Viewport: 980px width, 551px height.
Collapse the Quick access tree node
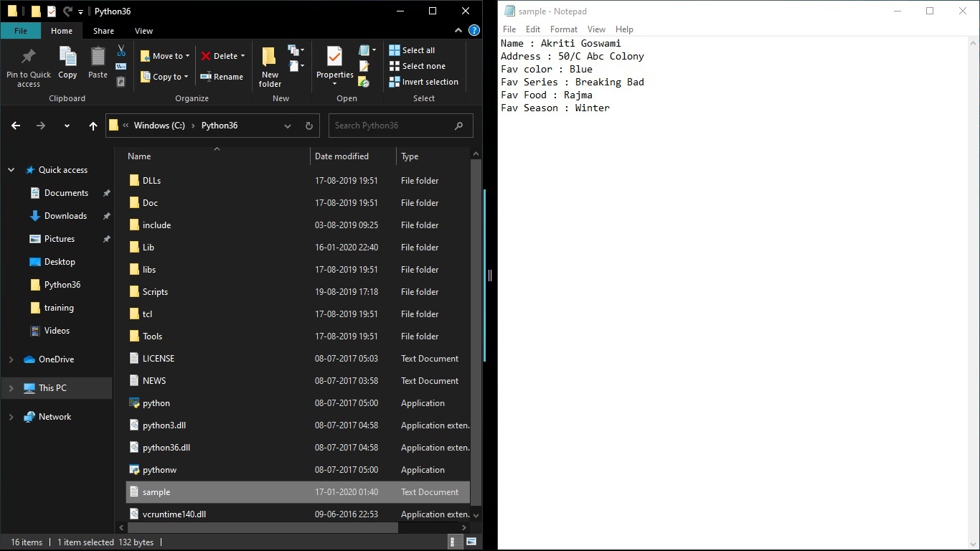click(11, 170)
